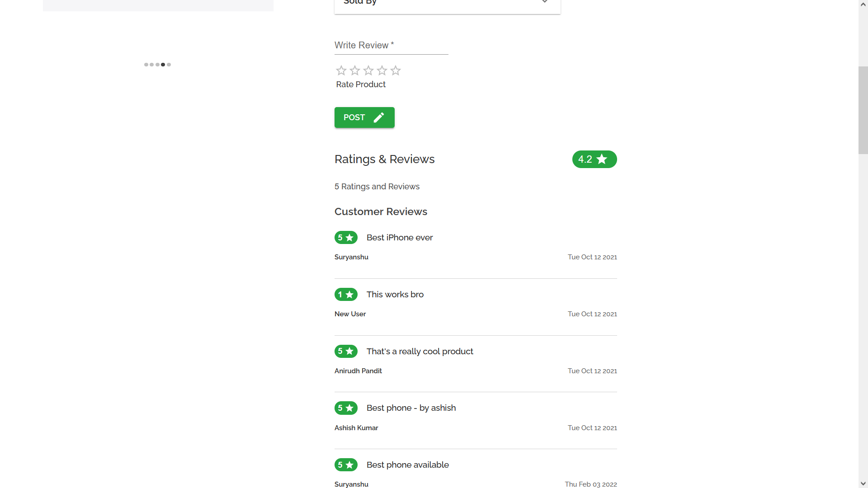Image resolution: width=868 pixels, height=488 pixels.
Task: Rate product with one star
Action: (341, 70)
